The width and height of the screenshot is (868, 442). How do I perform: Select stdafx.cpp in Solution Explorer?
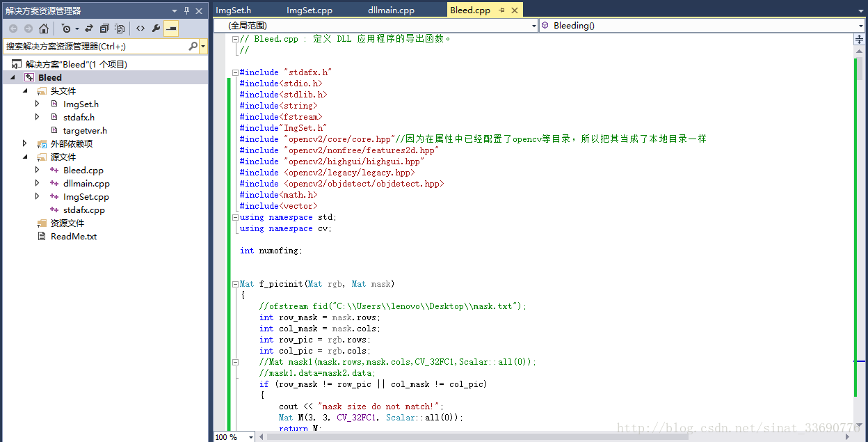pyautogui.click(x=83, y=210)
